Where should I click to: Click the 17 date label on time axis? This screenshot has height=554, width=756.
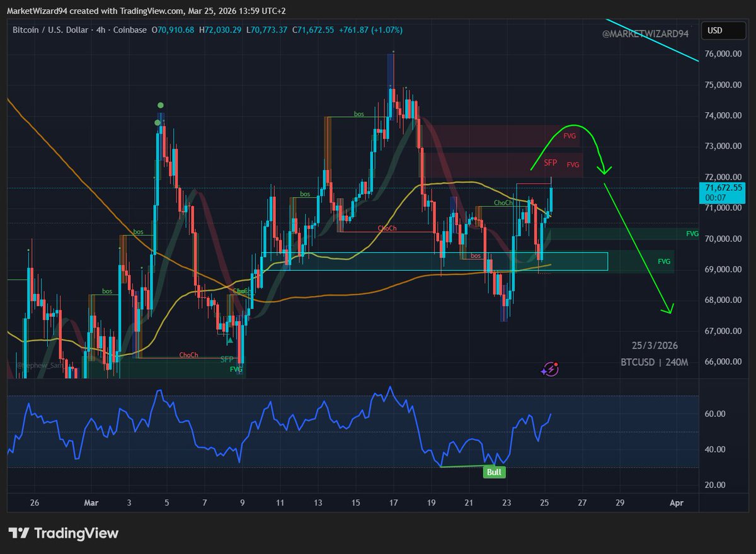click(394, 504)
